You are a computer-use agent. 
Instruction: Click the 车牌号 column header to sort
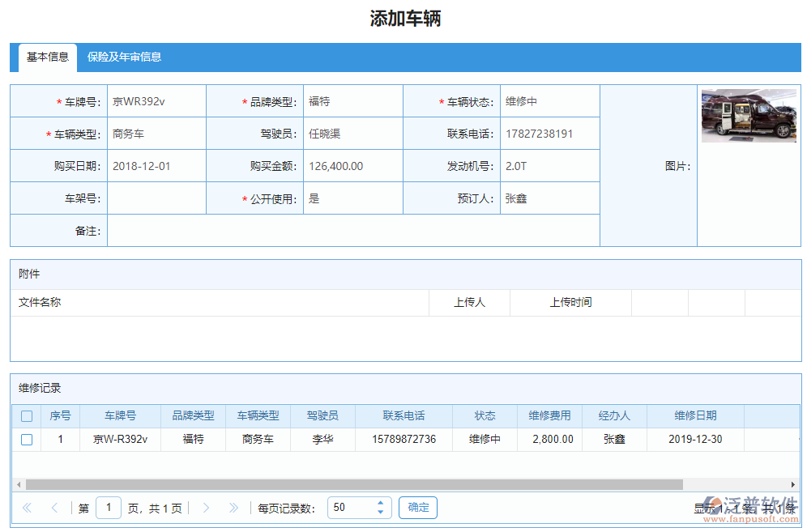click(x=120, y=416)
